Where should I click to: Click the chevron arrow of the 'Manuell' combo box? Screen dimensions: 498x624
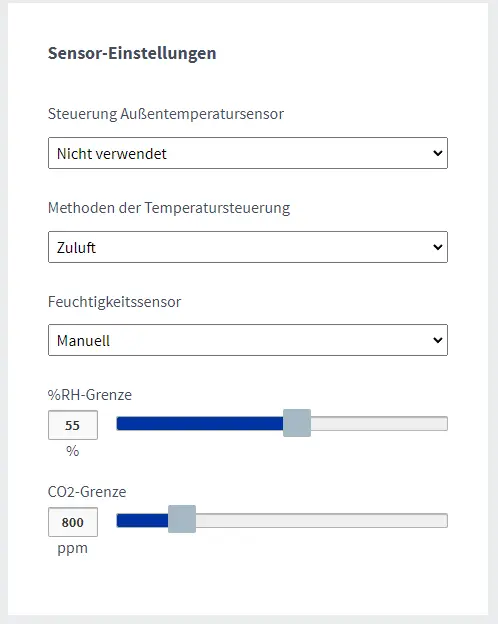(437, 340)
